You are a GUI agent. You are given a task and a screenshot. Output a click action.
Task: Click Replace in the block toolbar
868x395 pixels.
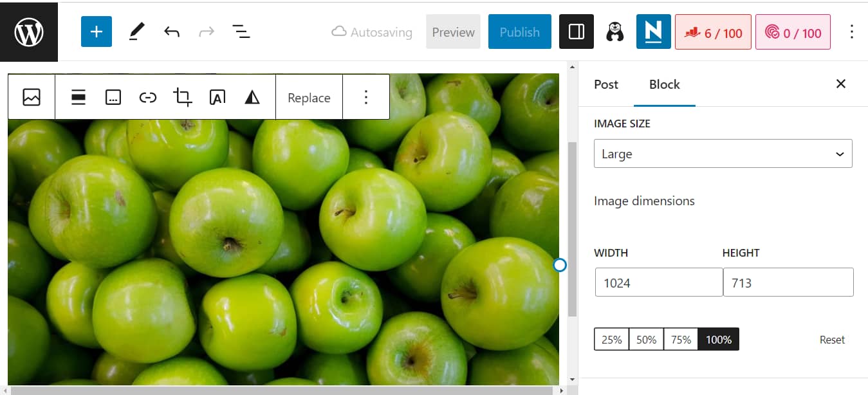pos(309,98)
